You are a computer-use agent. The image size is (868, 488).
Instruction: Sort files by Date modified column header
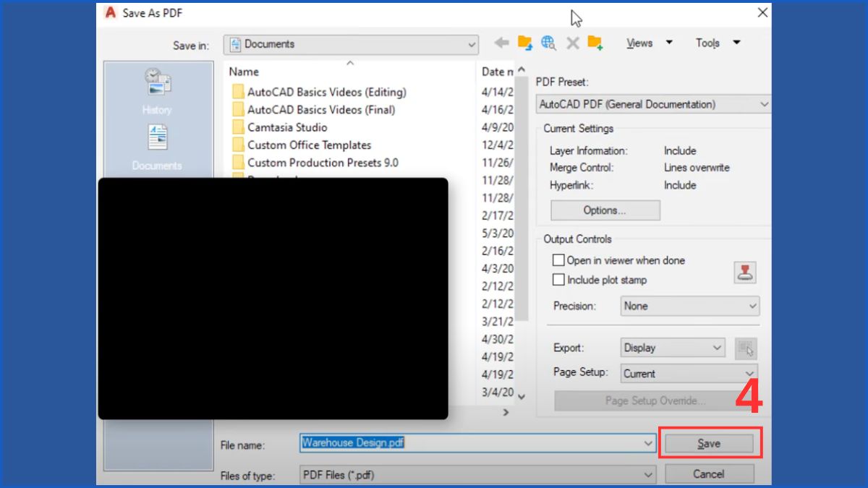497,72
